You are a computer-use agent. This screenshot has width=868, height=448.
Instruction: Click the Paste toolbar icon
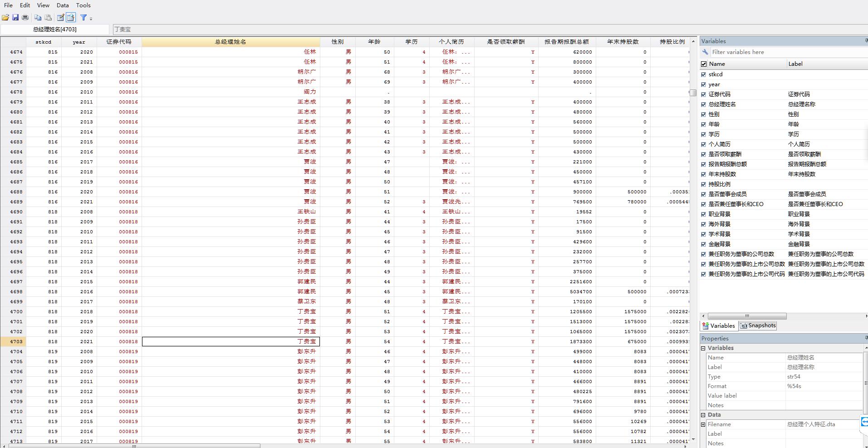(48, 17)
